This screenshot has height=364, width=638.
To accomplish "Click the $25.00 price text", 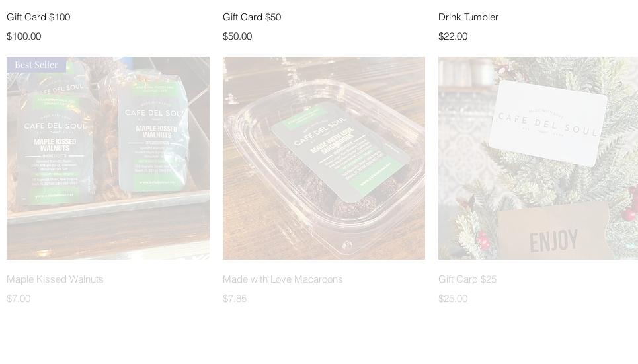I will (x=453, y=299).
